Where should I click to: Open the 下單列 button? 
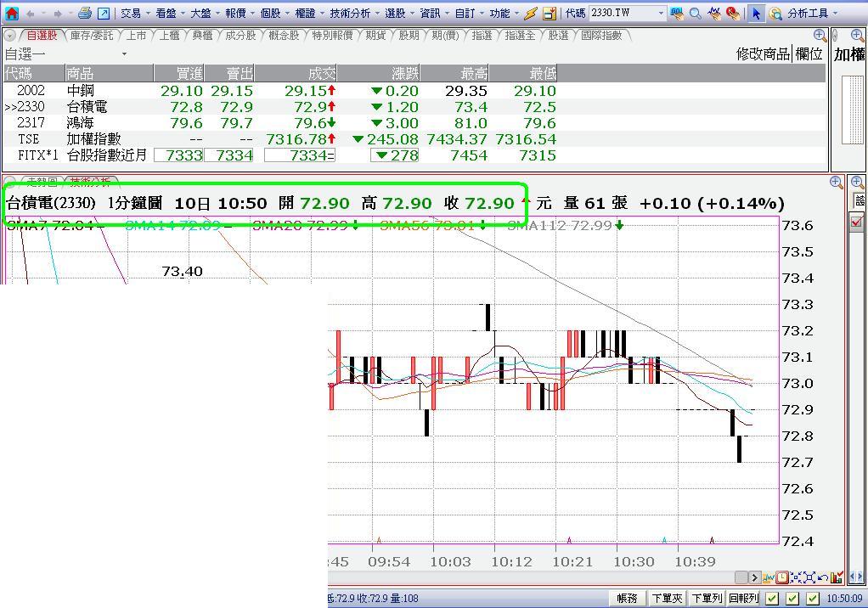[x=707, y=598]
